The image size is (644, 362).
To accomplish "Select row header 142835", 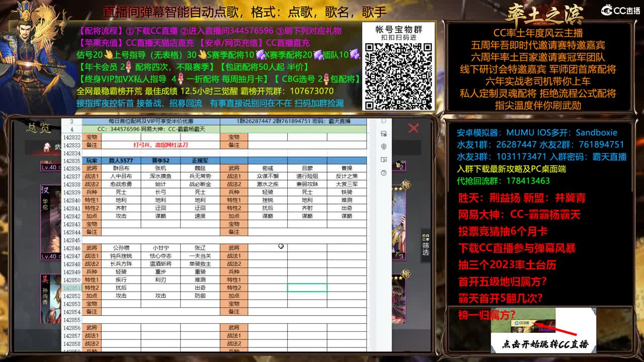I will click(x=71, y=160).
